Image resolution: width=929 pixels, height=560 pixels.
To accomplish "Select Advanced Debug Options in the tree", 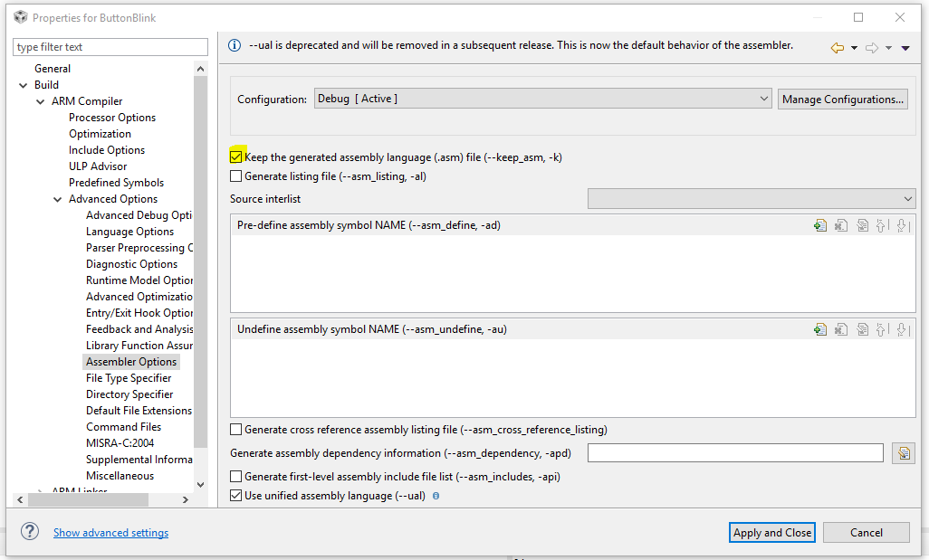I will tap(139, 215).
